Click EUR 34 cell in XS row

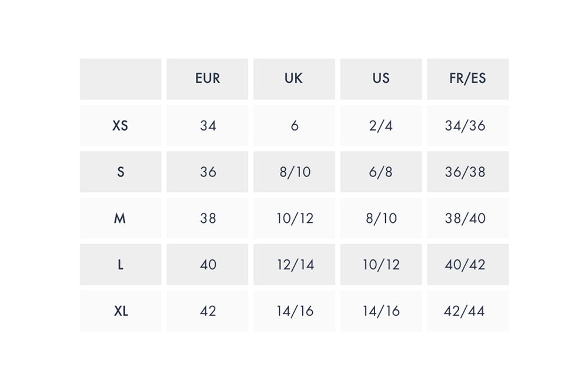(208, 125)
